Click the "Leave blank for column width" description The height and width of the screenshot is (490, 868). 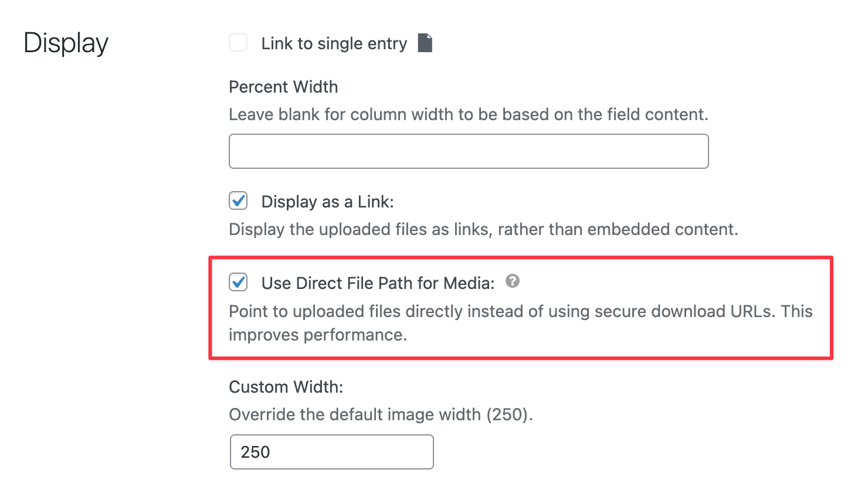click(468, 114)
